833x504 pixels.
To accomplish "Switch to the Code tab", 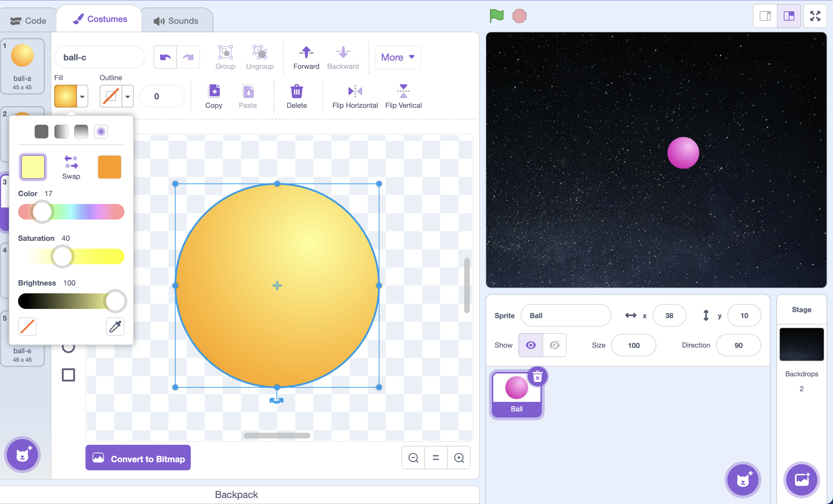I will click(28, 20).
